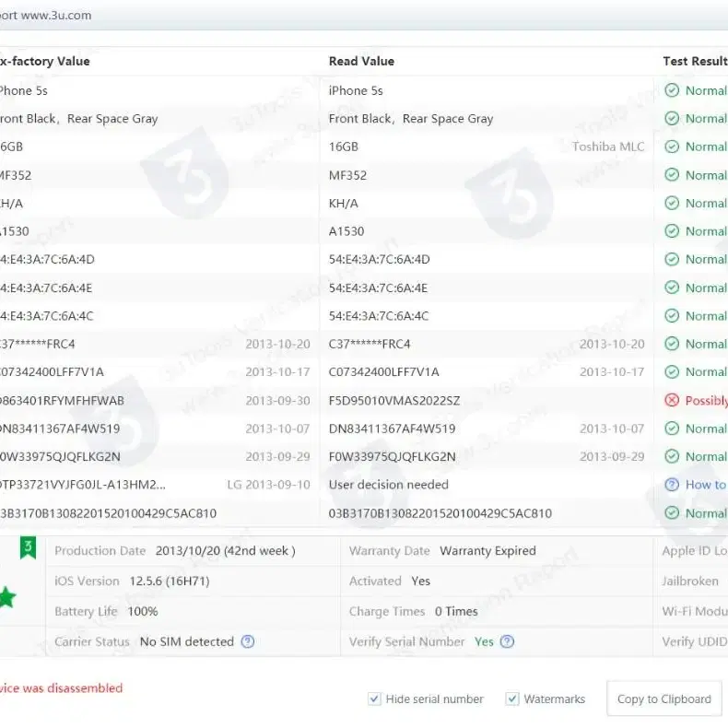
Task: Select read value 54:E4:3A:7C:6A:4C
Action: (379, 316)
